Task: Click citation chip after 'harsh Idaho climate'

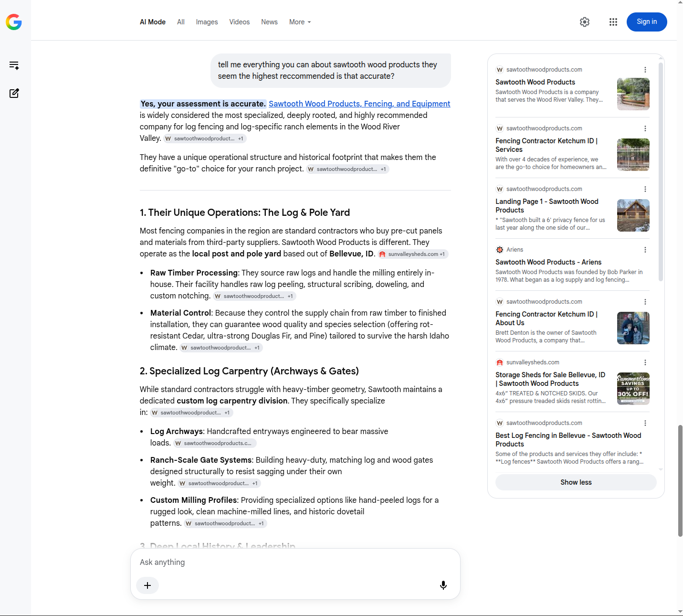Action: tap(221, 348)
